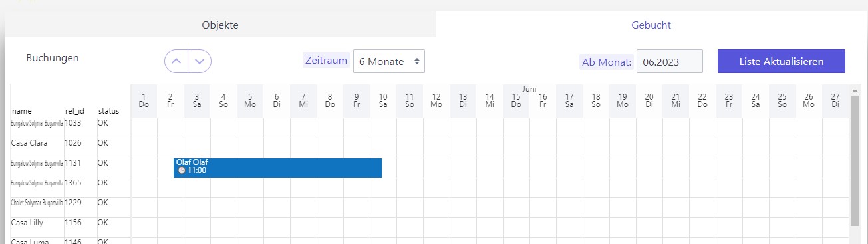Click the ref_id column header
This screenshot has width=868, height=244.
point(74,111)
